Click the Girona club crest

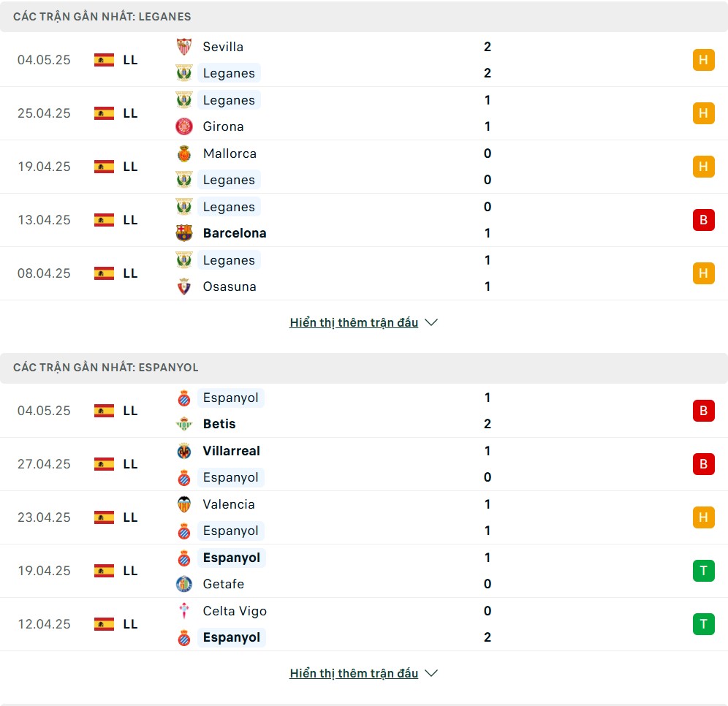pyautogui.click(x=184, y=126)
